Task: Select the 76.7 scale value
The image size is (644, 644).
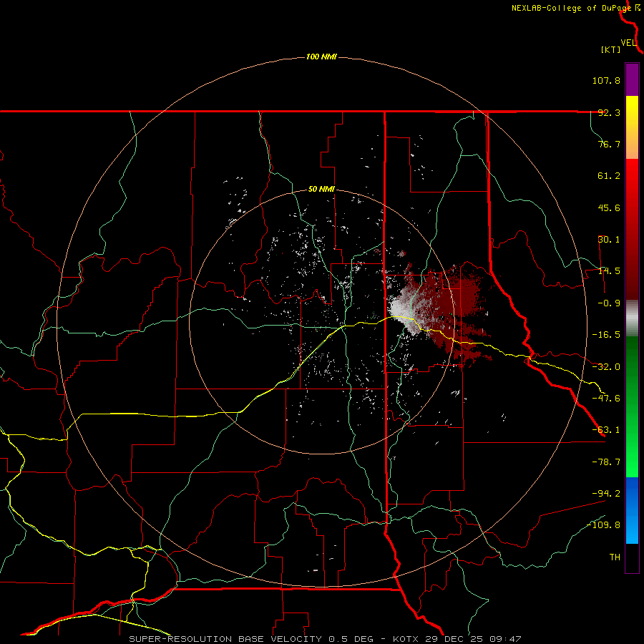Action: coord(609,144)
